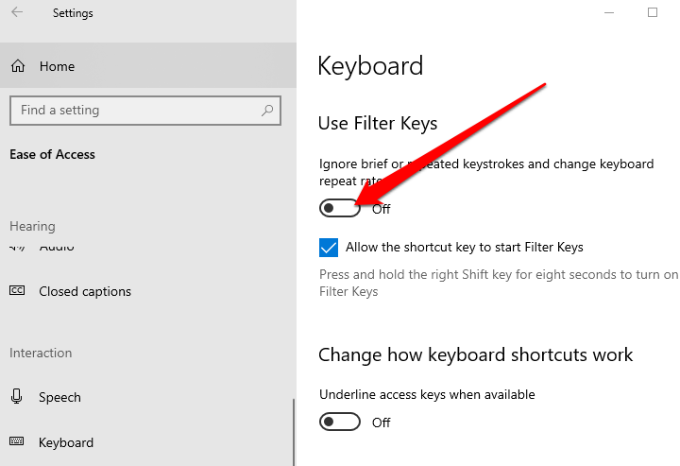
Task: Turn on the Filter Keys toggle
Action: [x=339, y=208]
